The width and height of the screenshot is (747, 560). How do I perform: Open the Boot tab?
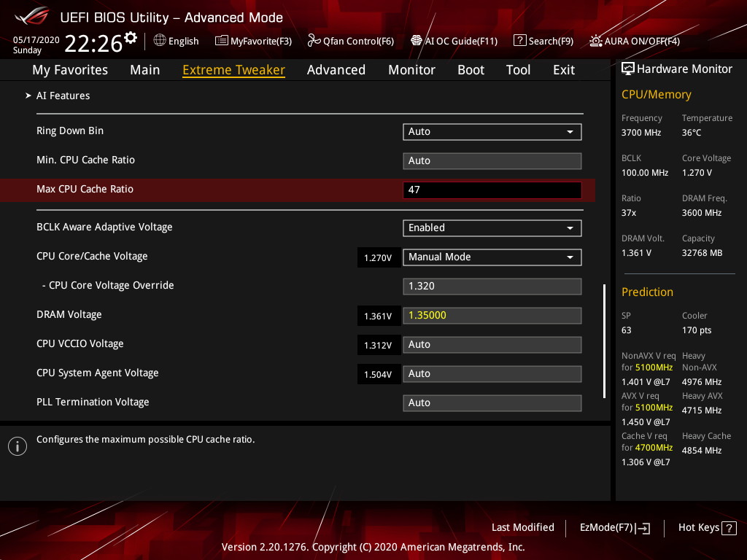coord(471,70)
